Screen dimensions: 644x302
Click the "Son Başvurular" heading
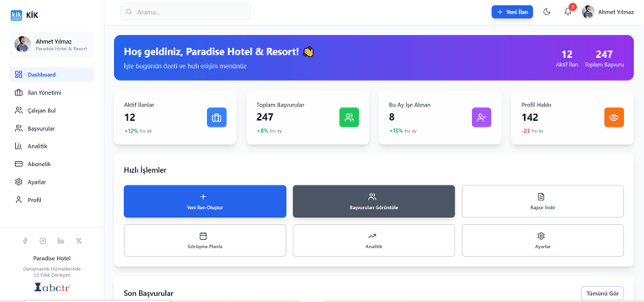[x=148, y=294]
